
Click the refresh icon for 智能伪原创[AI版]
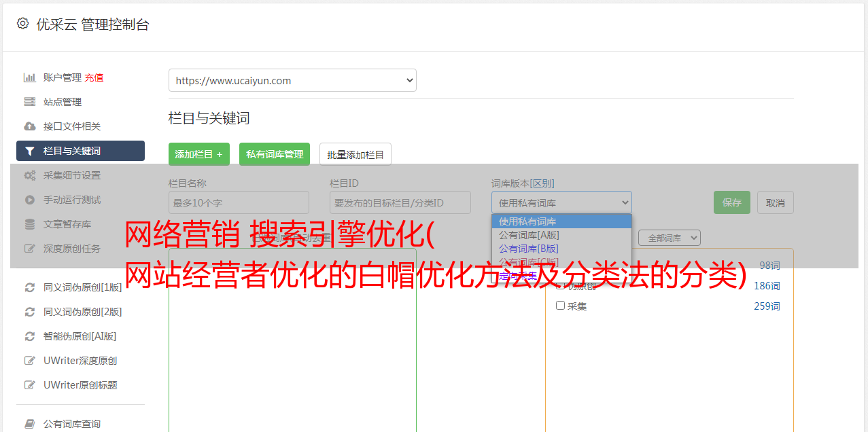tap(29, 336)
